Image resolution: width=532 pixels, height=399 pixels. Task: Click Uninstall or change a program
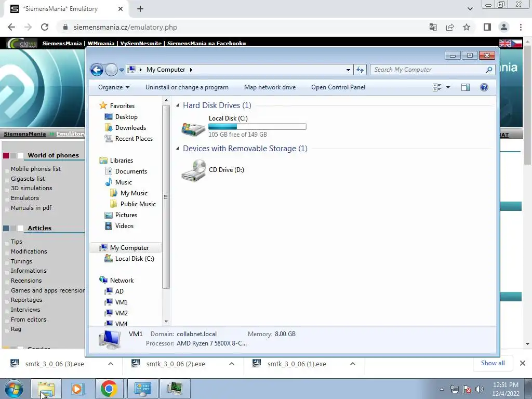pos(187,87)
